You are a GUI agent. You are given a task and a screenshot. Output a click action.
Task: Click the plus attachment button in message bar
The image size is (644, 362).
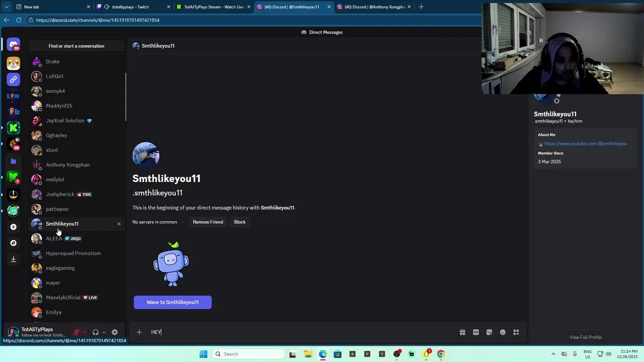(139, 332)
